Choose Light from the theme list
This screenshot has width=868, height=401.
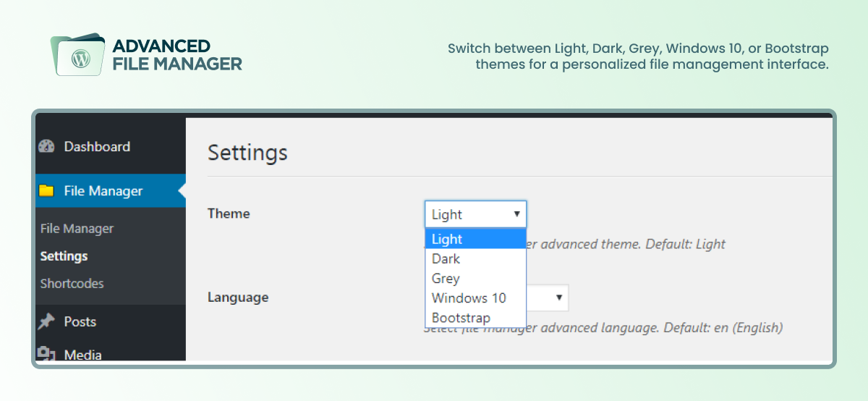pyautogui.click(x=475, y=239)
